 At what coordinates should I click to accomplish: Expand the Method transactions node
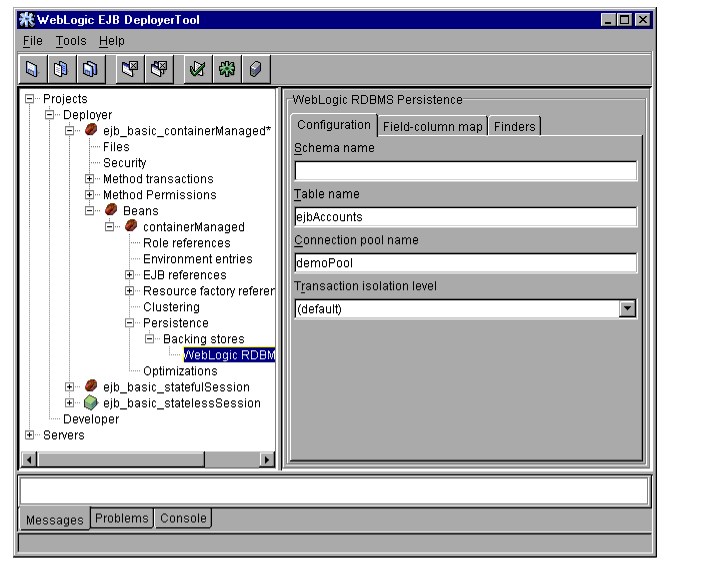tap(90, 179)
